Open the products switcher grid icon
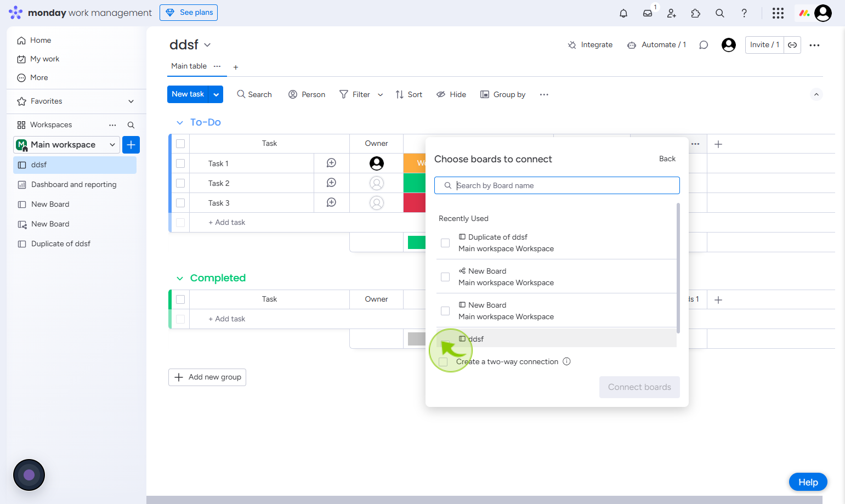845x504 pixels. [778, 13]
